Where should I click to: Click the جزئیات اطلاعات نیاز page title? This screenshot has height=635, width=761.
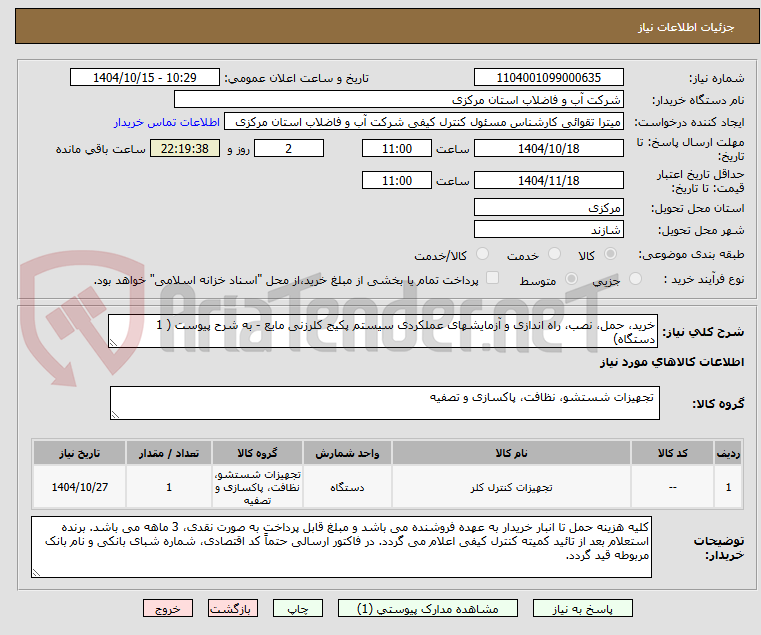click(x=686, y=27)
